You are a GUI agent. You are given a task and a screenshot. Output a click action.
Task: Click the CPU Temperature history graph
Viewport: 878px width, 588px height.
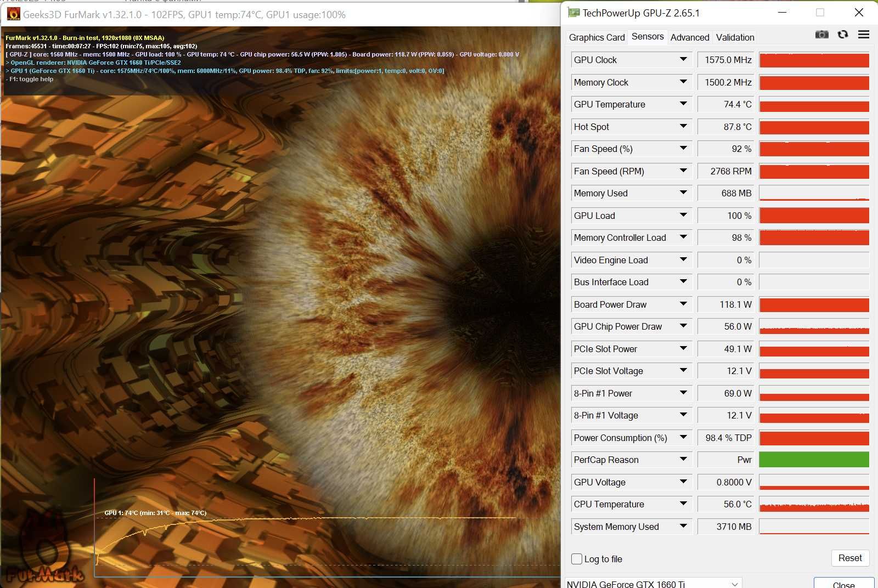point(814,504)
